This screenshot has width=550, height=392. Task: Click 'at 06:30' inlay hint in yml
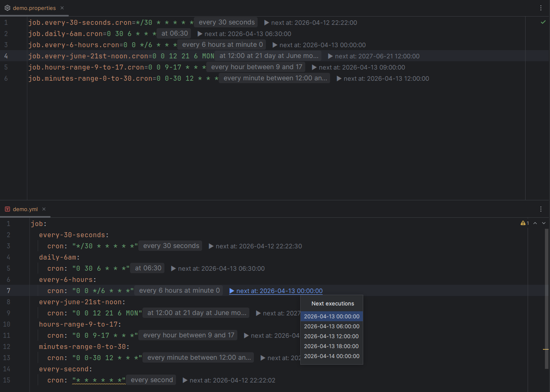[148, 268]
